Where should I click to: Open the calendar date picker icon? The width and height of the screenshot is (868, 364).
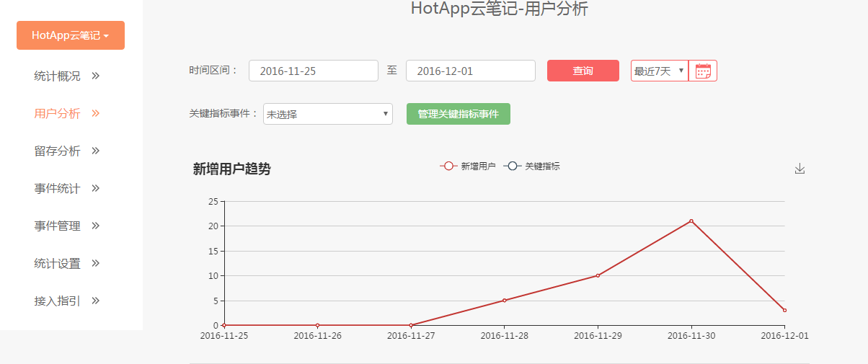[x=703, y=71]
